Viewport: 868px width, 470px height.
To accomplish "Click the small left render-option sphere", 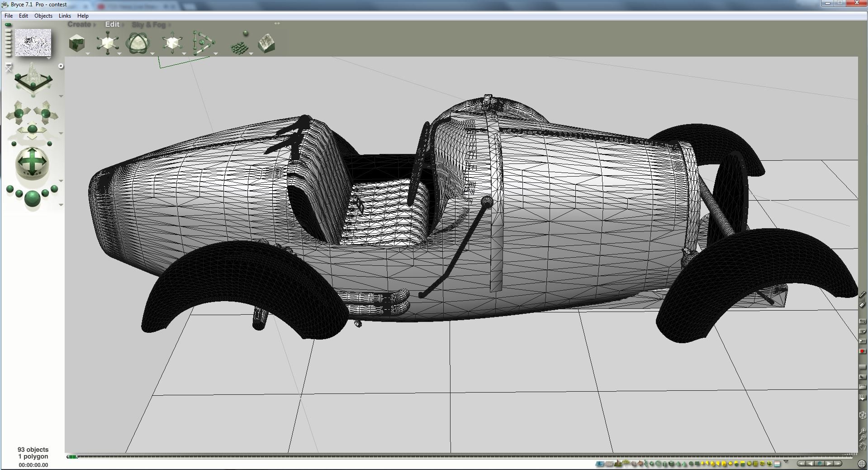I will coord(9,189).
